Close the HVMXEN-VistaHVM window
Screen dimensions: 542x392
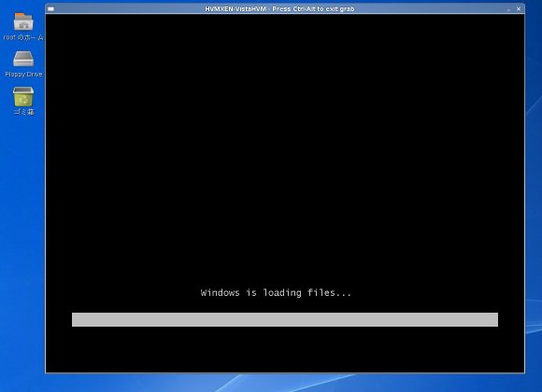point(519,9)
